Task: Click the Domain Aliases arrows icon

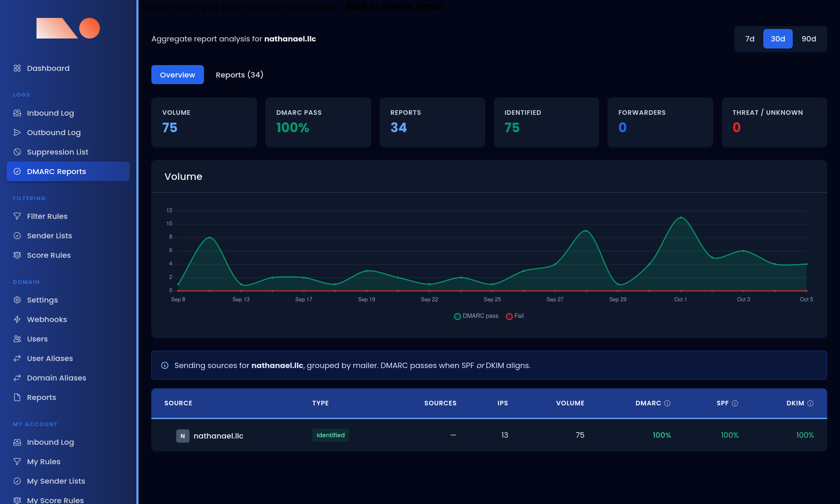Action: tap(17, 378)
